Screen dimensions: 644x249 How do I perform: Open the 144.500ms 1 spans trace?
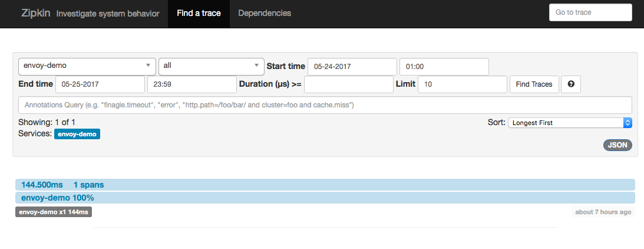point(325,185)
